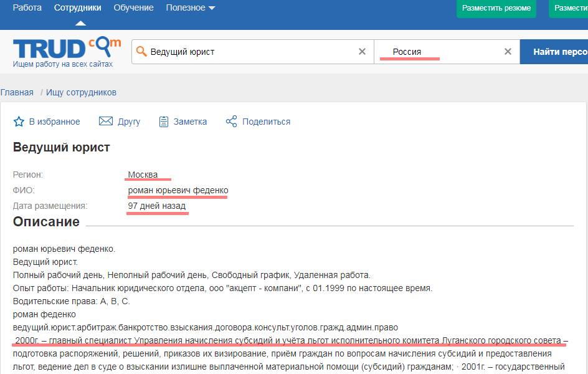The width and height of the screenshot is (588, 374).
Task: Clear the Россия location field
Action: 508,52
